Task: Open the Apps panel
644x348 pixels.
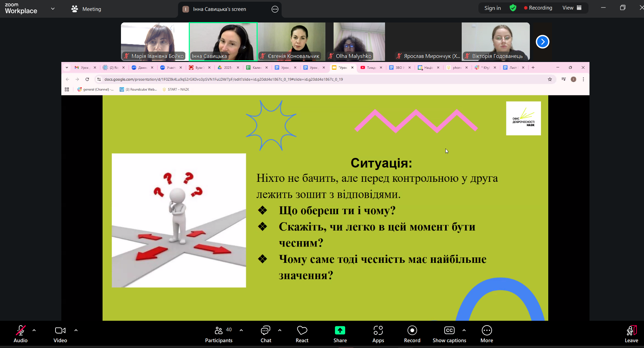Action: point(378,334)
